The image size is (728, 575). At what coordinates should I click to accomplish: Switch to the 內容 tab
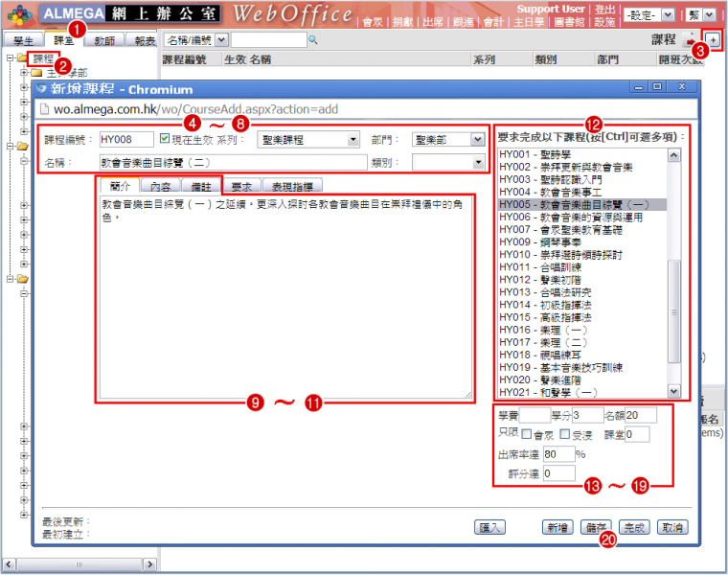(x=160, y=186)
